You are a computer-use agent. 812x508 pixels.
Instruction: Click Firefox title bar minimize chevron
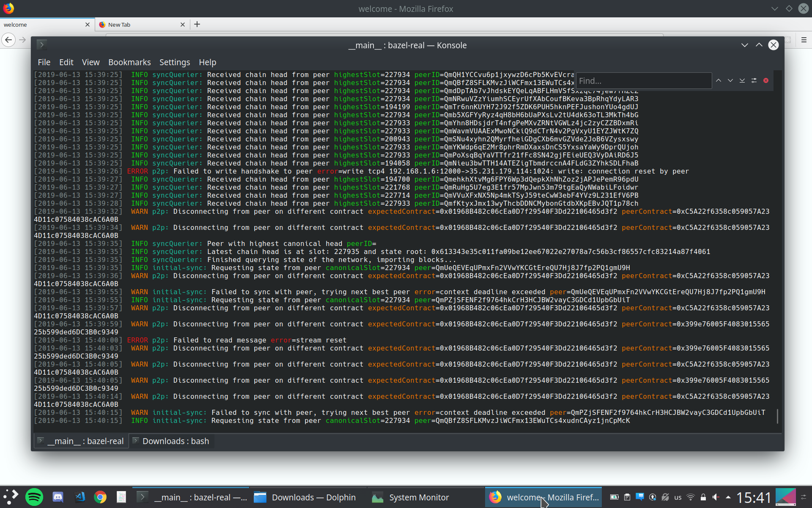pos(774,8)
